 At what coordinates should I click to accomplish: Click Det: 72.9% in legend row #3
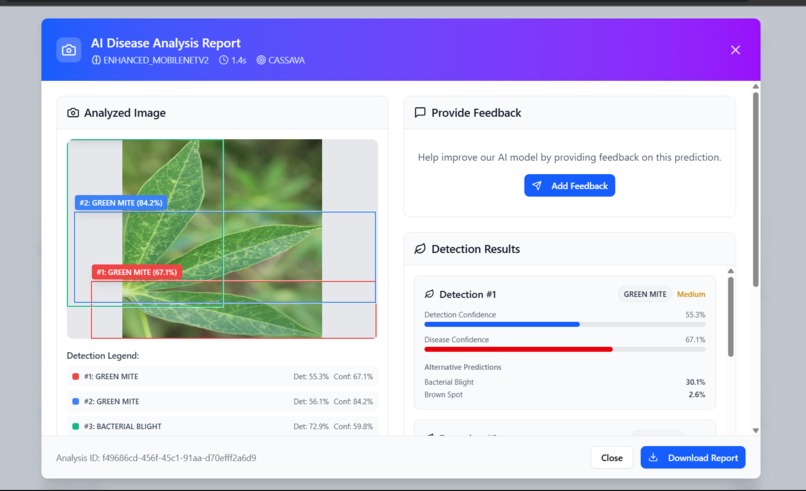pyautogui.click(x=310, y=426)
